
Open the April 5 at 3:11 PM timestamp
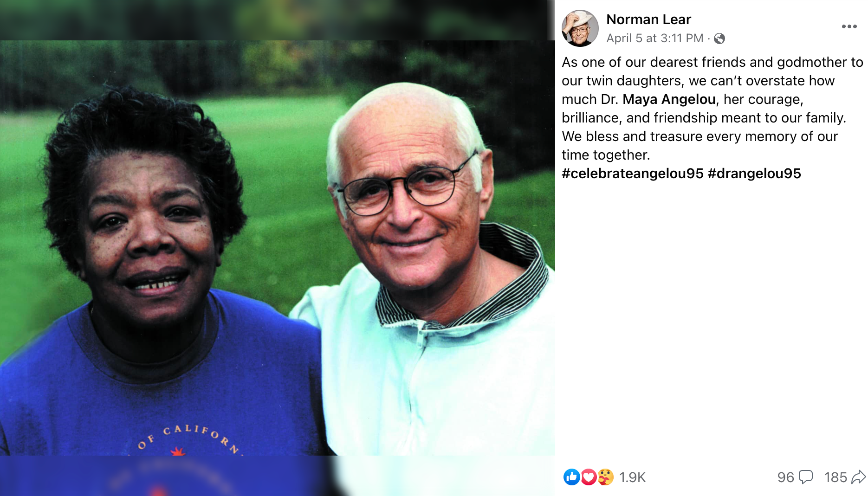(x=655, y=38)
